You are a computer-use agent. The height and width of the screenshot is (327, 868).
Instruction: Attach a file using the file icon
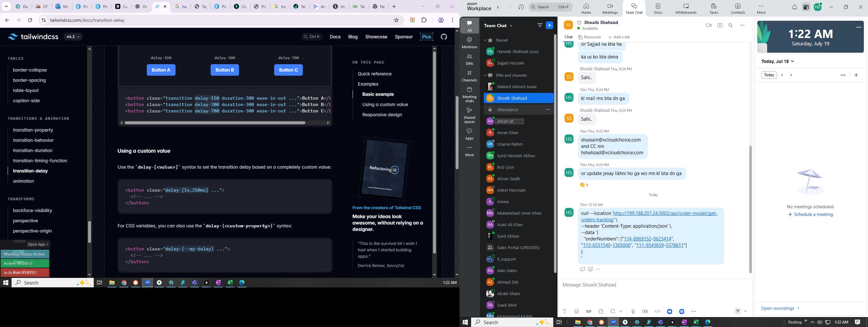click(601, 311)
